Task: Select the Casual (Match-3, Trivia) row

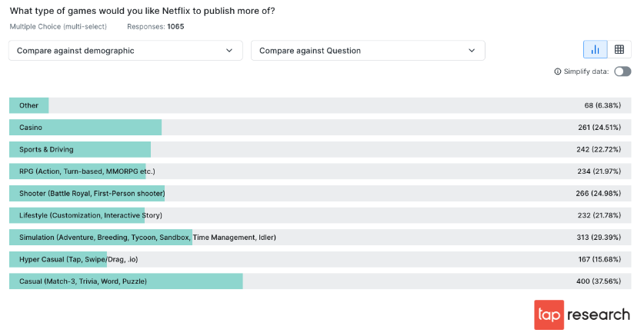Action: (320, 281)
